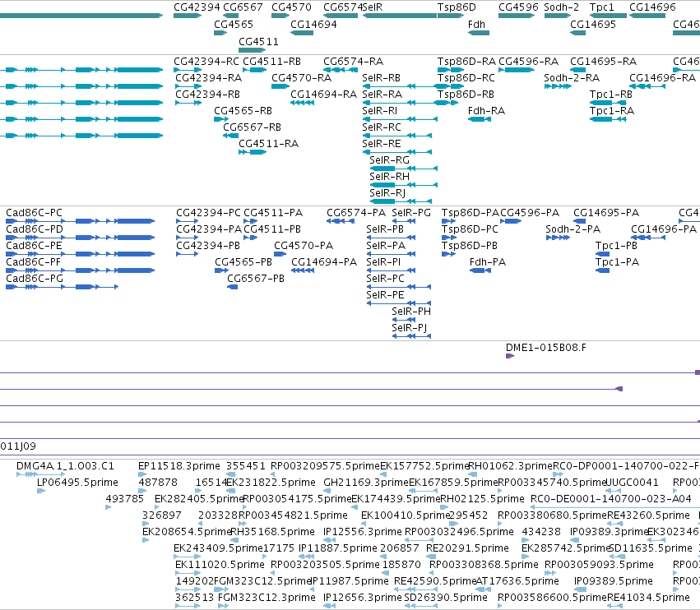Image resolution: width=700 pixels, height=610 pixels.
Task: Click the Sodh-2-RA transcript label
Action: click(572, 77)
